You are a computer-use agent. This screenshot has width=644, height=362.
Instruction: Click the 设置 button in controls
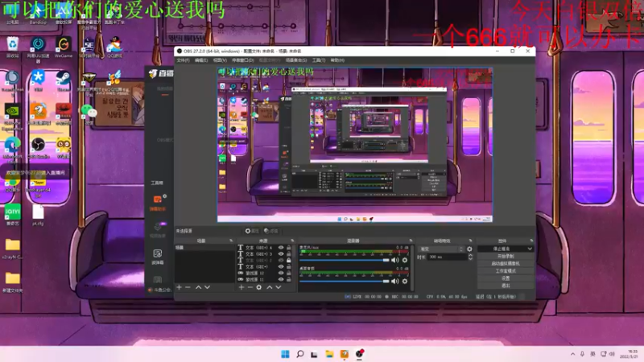[x=506, y=278]
